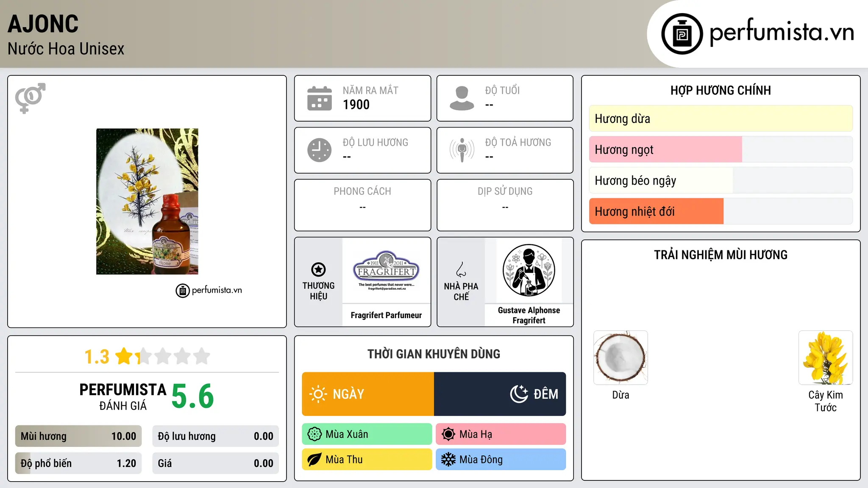The width and height of the screenshot is (868, 488).
Task: Click the clock icon beside Độ lưu hương
Action: (x=320, y=150)
